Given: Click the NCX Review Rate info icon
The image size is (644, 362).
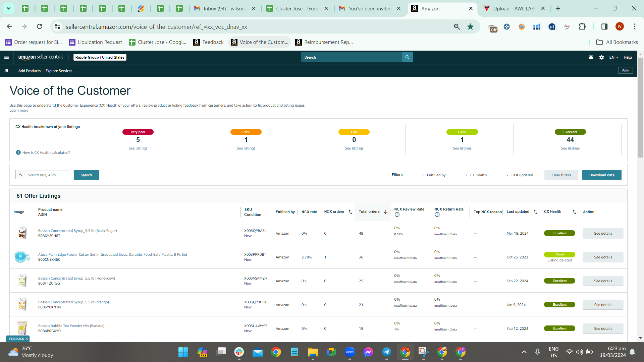Looking at the screenshot, I should [397, 215].
